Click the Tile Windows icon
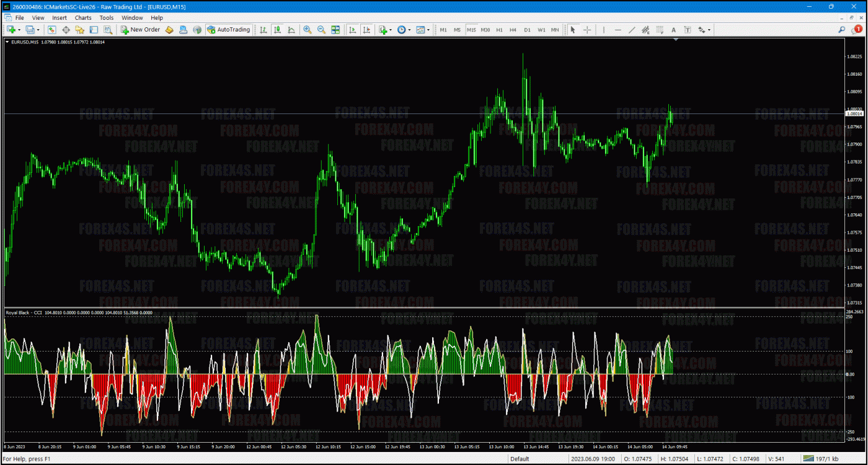 point(335,30)
